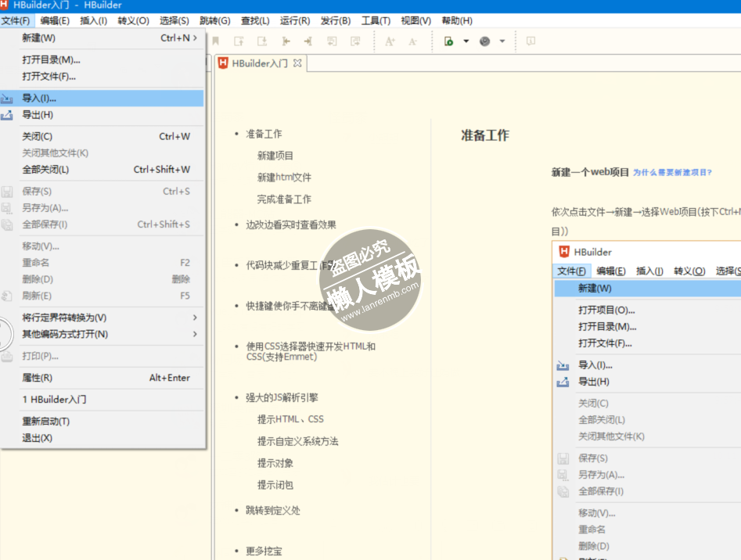Screen dimensions: 741x560
Task: Go to 准备工作 in the tutorial outline
Action: tap(264, 134)
